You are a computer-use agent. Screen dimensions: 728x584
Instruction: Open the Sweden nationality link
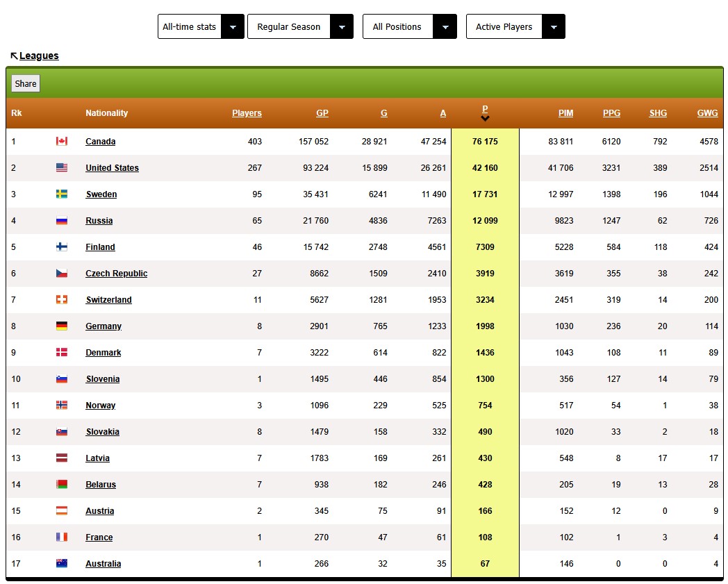[101, 194]
